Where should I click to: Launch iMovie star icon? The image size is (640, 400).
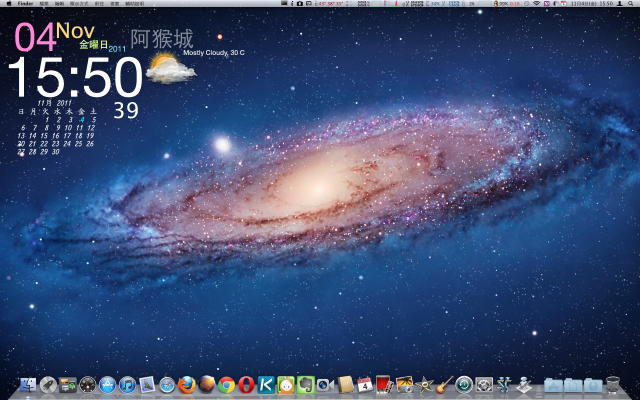click(x=424, y=385)
